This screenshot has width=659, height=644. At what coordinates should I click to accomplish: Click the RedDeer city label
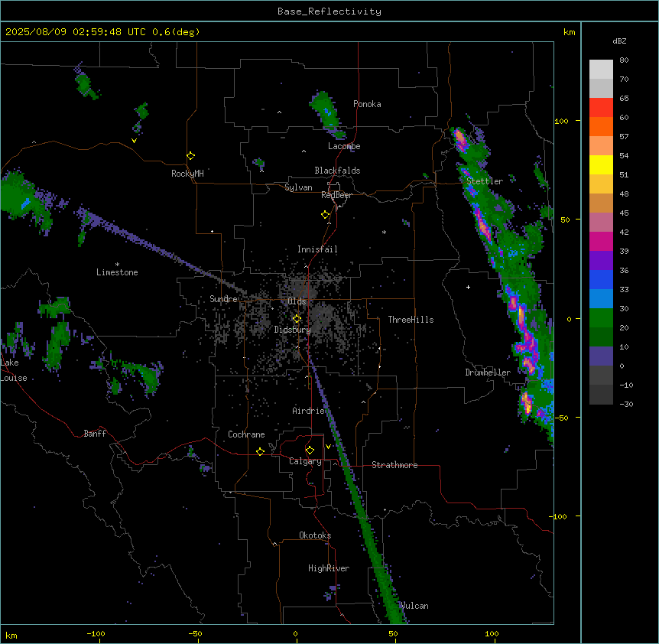(336, 195)
